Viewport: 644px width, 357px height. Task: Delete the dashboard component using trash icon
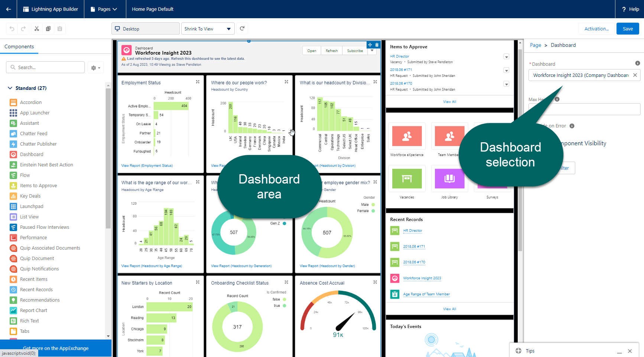[x=377, y=45]
